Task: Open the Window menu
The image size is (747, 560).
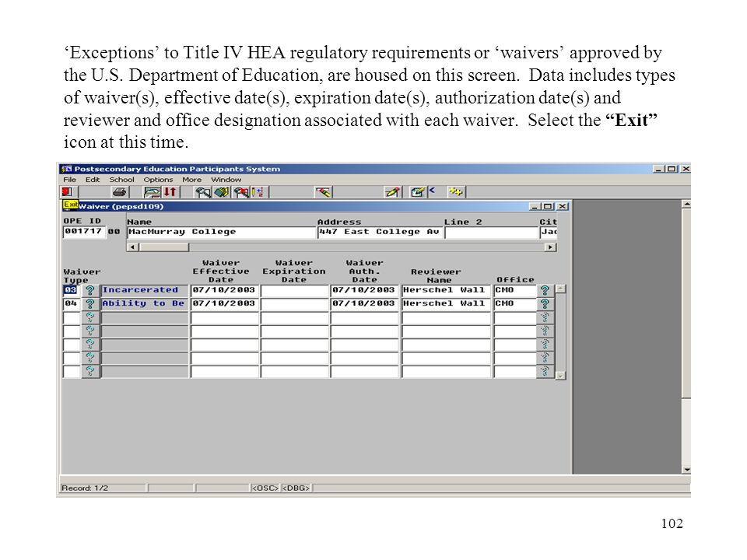Action: tap(226, 180)
